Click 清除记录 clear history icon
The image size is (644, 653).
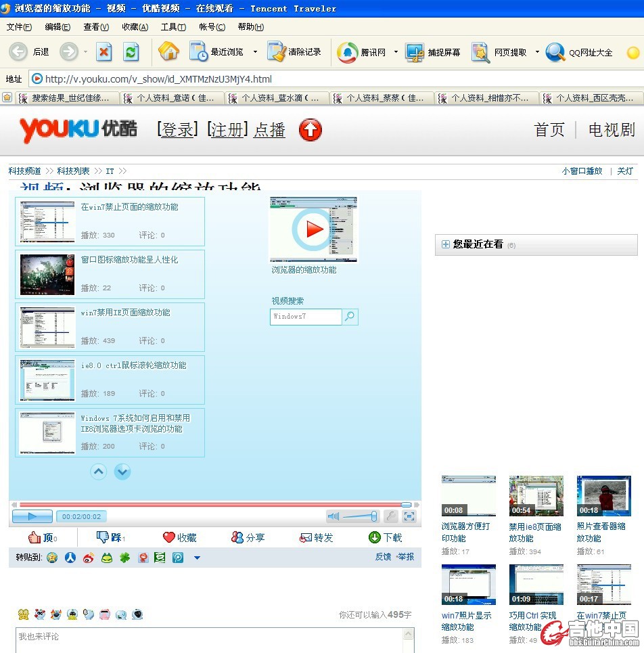pyautogui.click(x=294, y=52)
